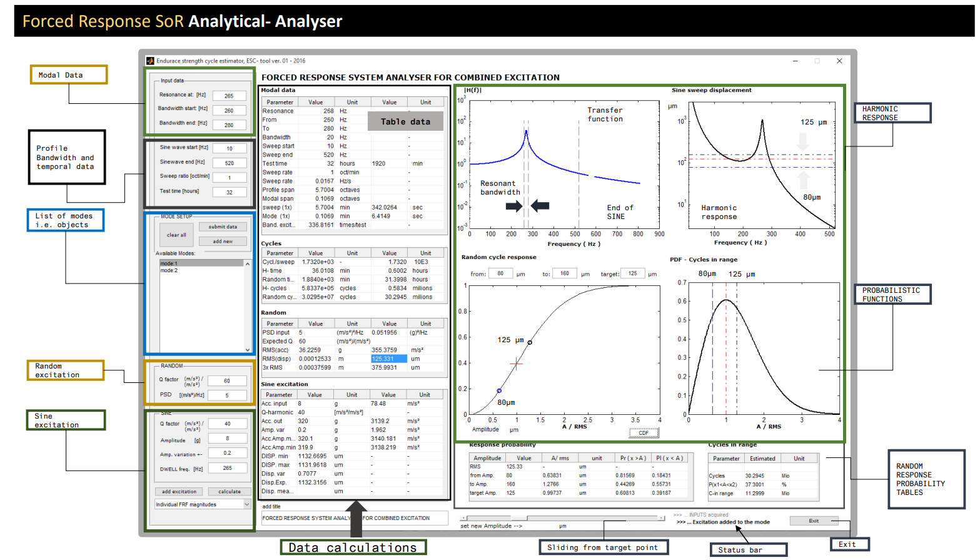Click 'Estimated' header in Cycles in range
Image resolution: width=980 pixels, height=560 pixels.
tap(762, 459)
